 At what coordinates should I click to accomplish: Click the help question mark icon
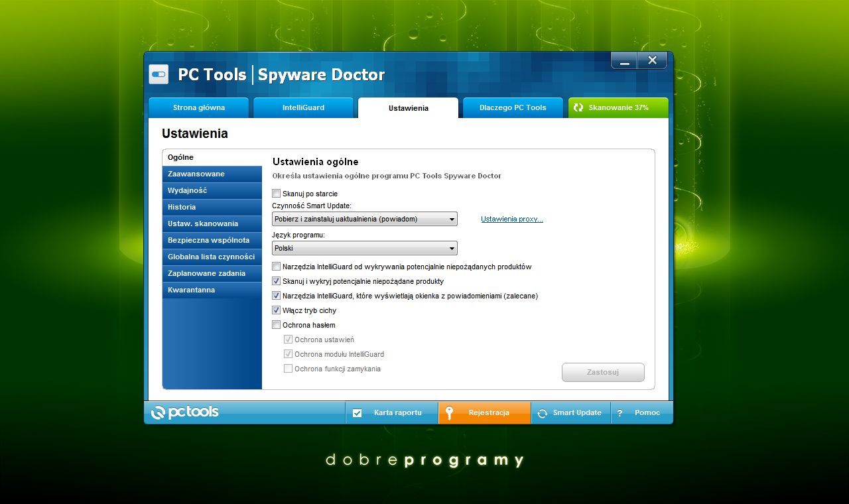click(x=620, y=413)
